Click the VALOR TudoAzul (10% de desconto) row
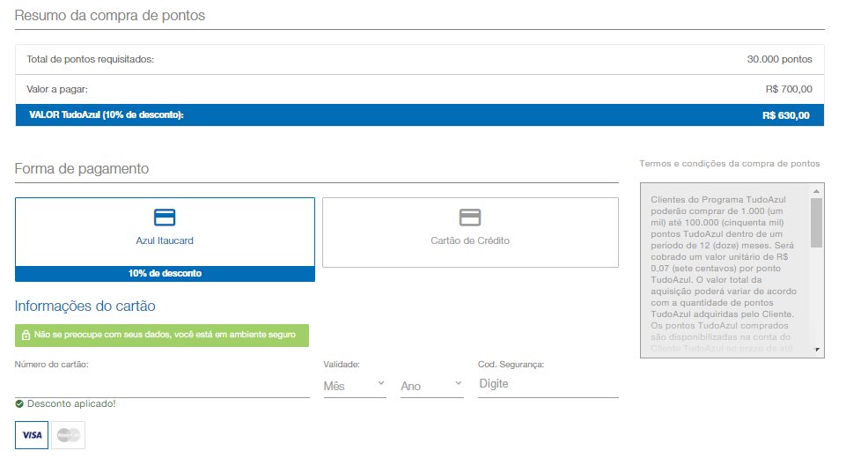Image resolution: width=868 pixels, height=458 pixels. coord(420,115)
